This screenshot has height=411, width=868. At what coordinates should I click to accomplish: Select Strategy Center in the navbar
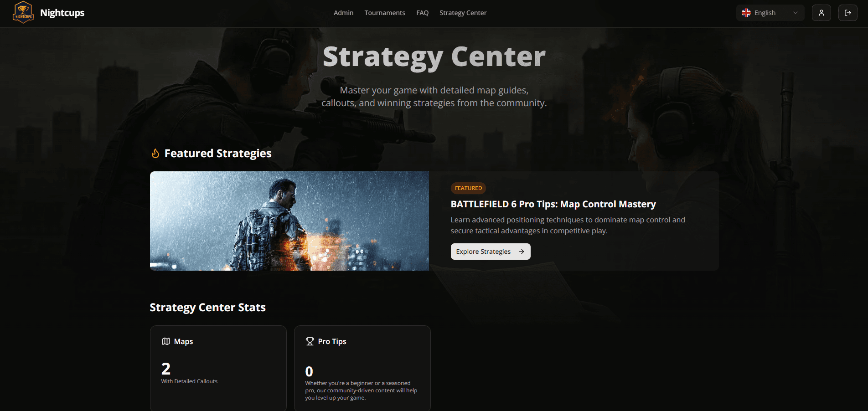click(x=463, y=13)
